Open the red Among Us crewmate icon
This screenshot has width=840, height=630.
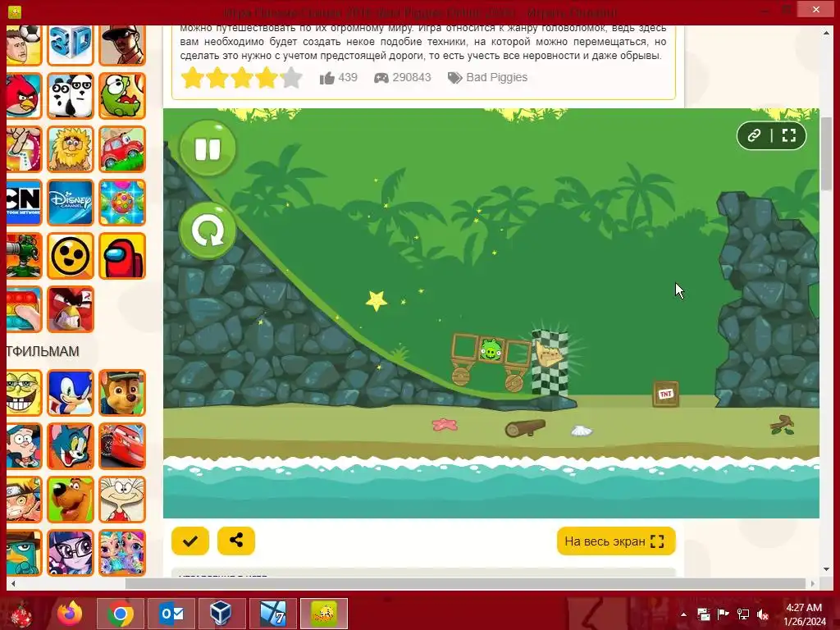122,256
